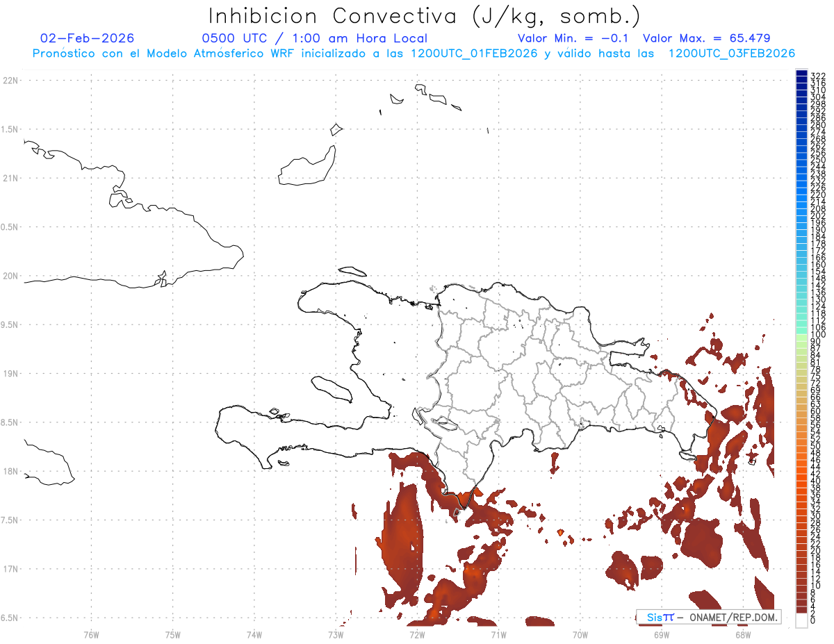Click the "7.5N" latitude label
Screen dimensions: 834x644
[10, 520]
